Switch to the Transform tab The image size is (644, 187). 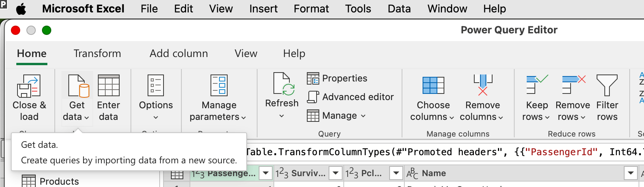tap(97, 54)
